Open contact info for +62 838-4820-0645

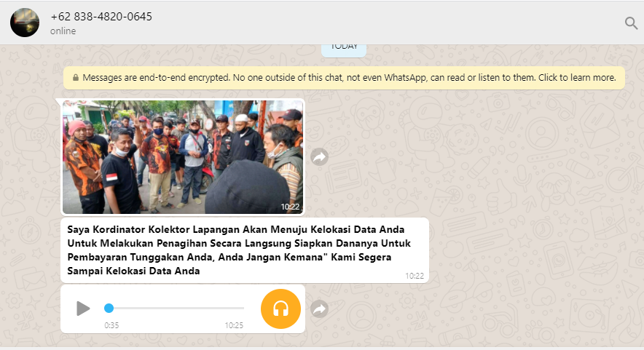pos(101,17)
